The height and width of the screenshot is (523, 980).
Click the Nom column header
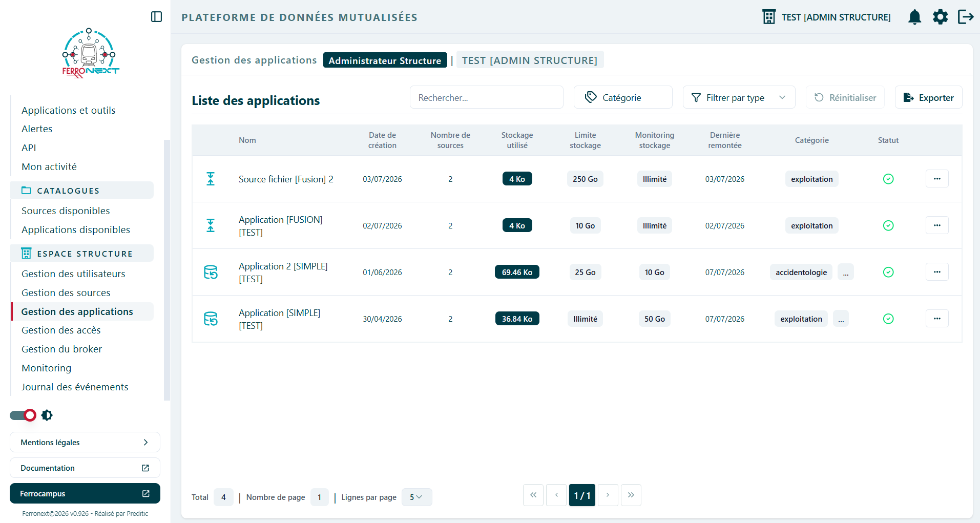coord(247,140)
